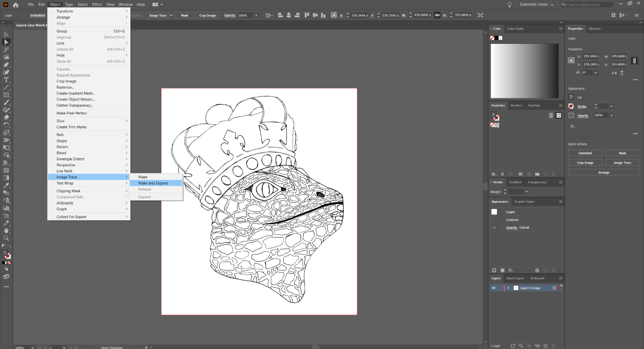Pick the Pen tool from the toolbar
This screenshot has height=349, width=644.
[6, 64]
